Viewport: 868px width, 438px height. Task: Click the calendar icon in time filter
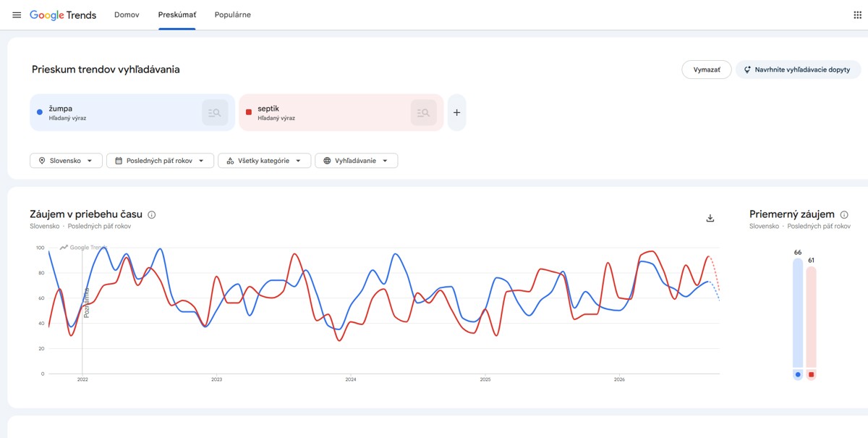point(119,161)
